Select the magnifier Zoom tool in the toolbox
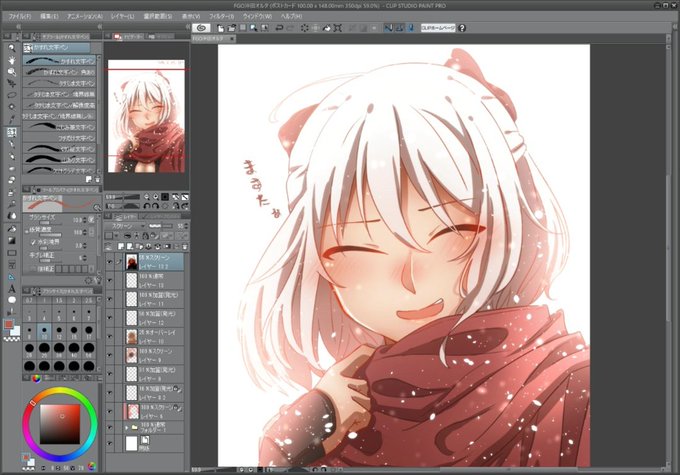Image resolution: width=680 pixels, height=475 pixels. pos(12,48)
